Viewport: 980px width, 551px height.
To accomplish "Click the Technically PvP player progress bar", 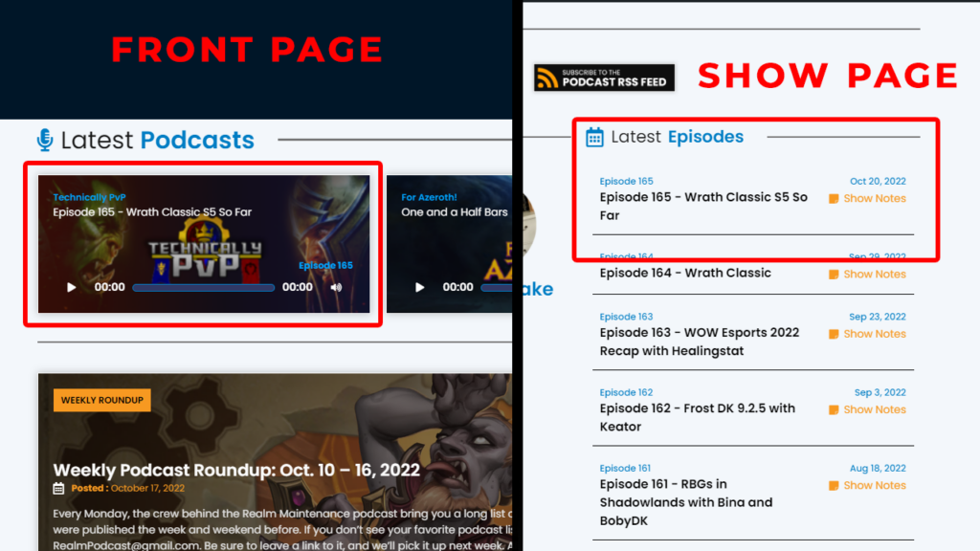I will (204, 288).
